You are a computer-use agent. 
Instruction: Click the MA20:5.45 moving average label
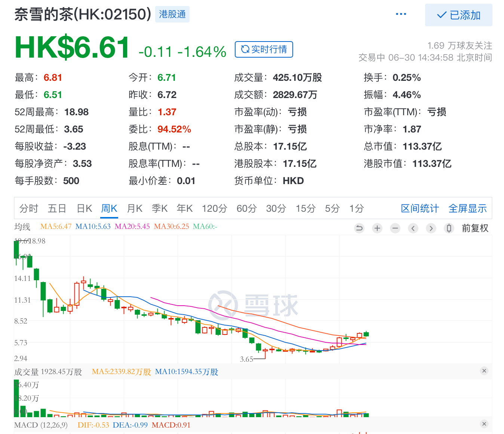pos(132,226)
